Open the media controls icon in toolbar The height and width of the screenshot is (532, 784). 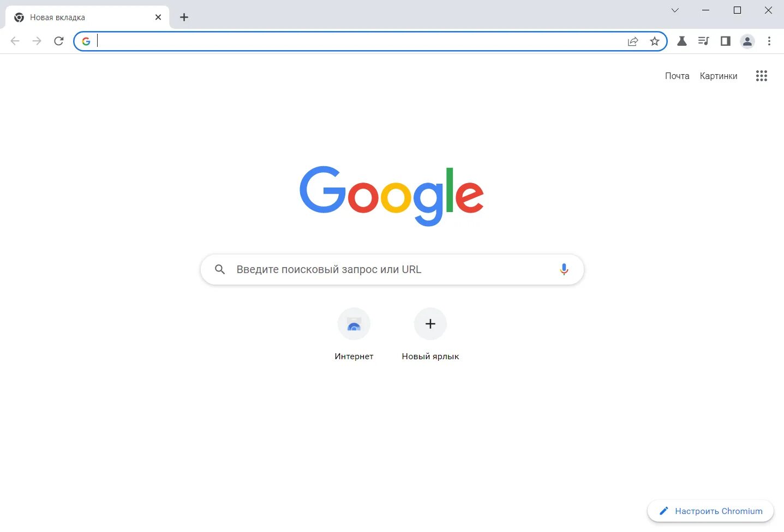click(x=703, y=41)
